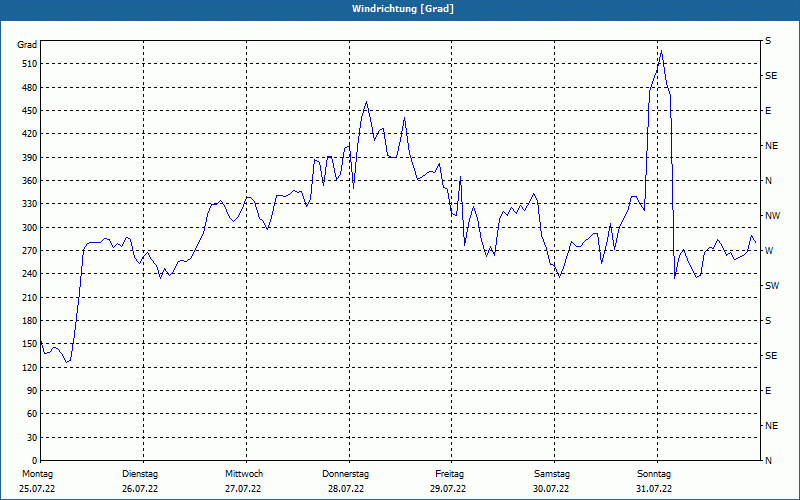Image resolution: width=800 pixels, height=500 pixels.
Task: Click the "E" compass label beside the 90 gridline
Action: (x=768, y=391)
